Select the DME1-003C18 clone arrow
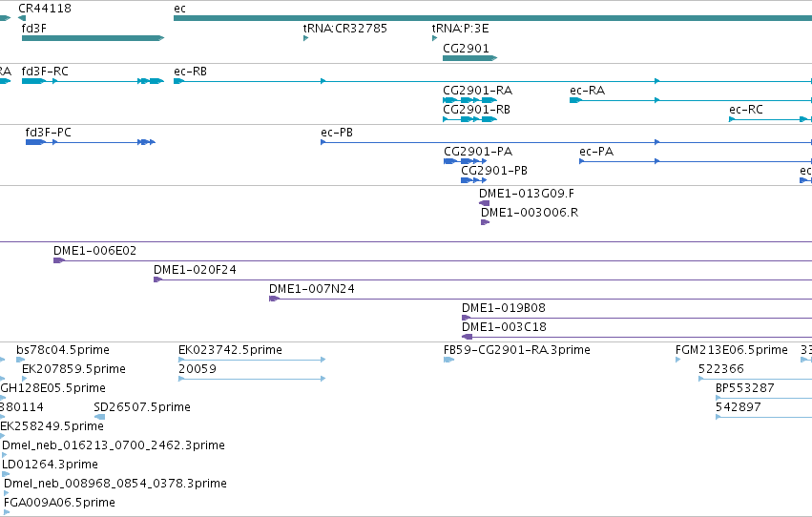The width and height of the screenshot is (812, 517). tap(468, 337)
